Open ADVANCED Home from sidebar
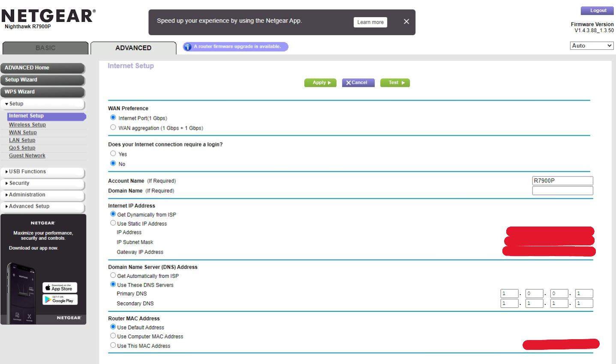This screenshot has height=364, width=616. coord(42,68)
